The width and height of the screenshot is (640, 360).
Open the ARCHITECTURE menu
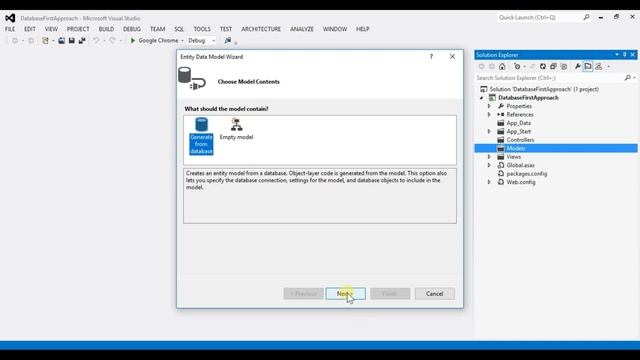261,29
